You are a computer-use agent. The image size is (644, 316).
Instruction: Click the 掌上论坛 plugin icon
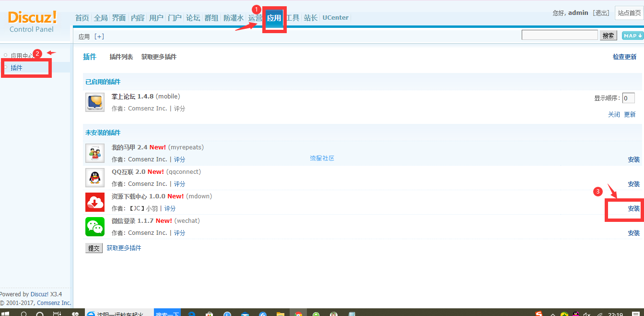coord(95,102)
